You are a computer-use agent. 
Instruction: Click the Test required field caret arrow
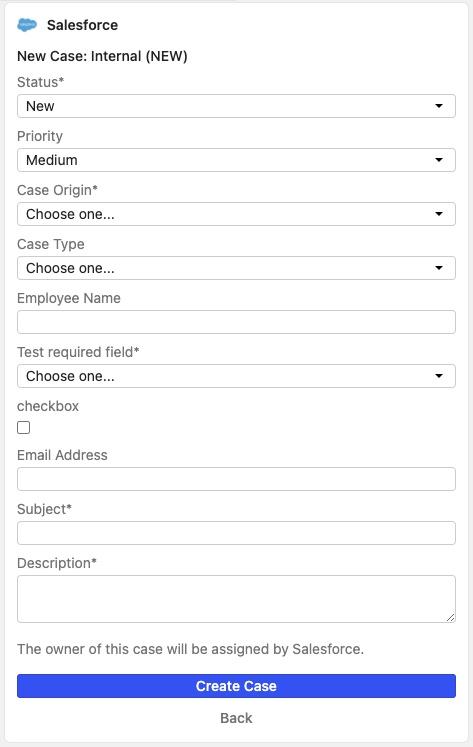(x=439, y=376)
